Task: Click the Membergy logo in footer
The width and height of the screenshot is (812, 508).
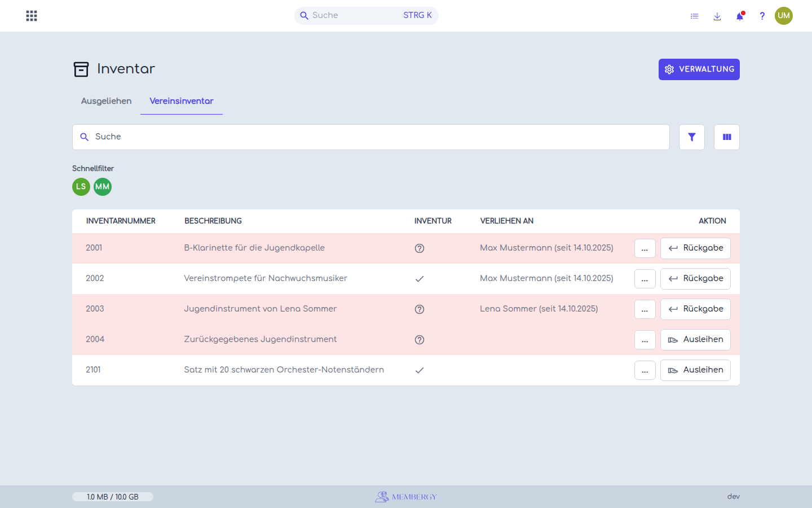Action: click(x=406, y=497)
